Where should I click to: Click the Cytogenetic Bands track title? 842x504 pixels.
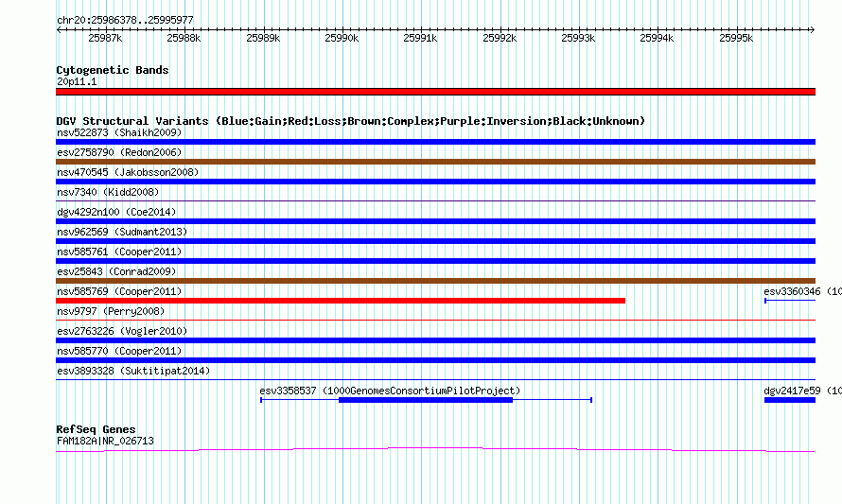113,70
